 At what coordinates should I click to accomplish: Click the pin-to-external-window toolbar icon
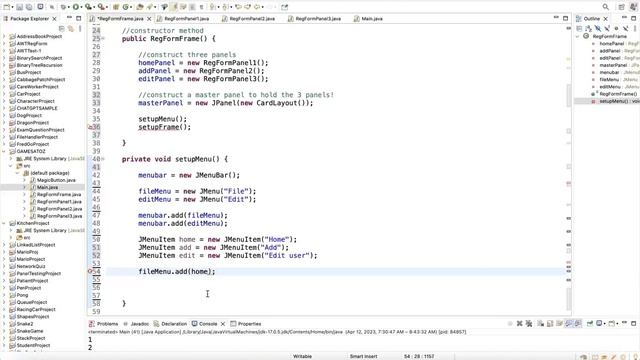pos(284,7)
